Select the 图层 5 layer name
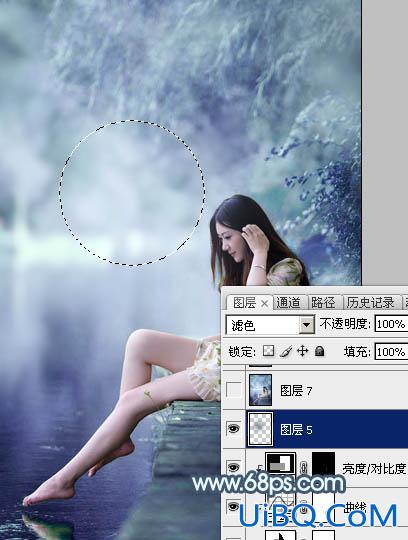The width and height of the screenshot is (408, 540). point(296,429)
